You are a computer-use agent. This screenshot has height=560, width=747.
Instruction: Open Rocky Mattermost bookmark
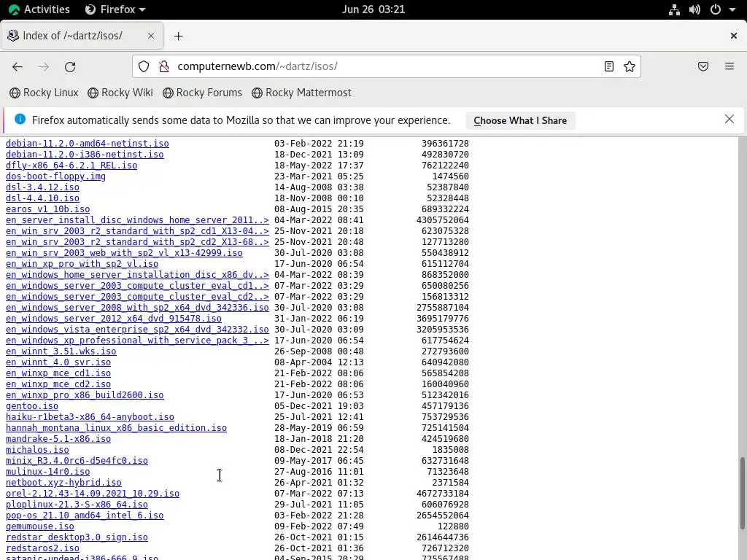(301, 93)
